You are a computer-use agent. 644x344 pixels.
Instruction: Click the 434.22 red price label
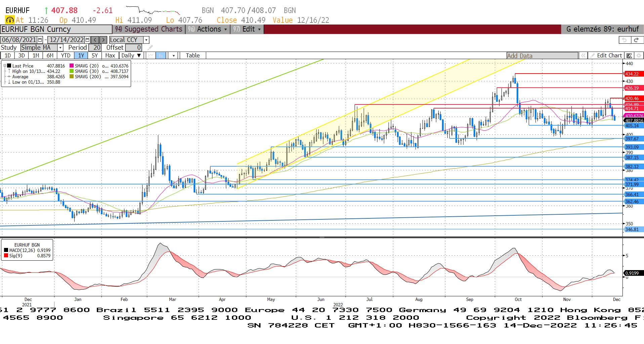pos(634,74)
